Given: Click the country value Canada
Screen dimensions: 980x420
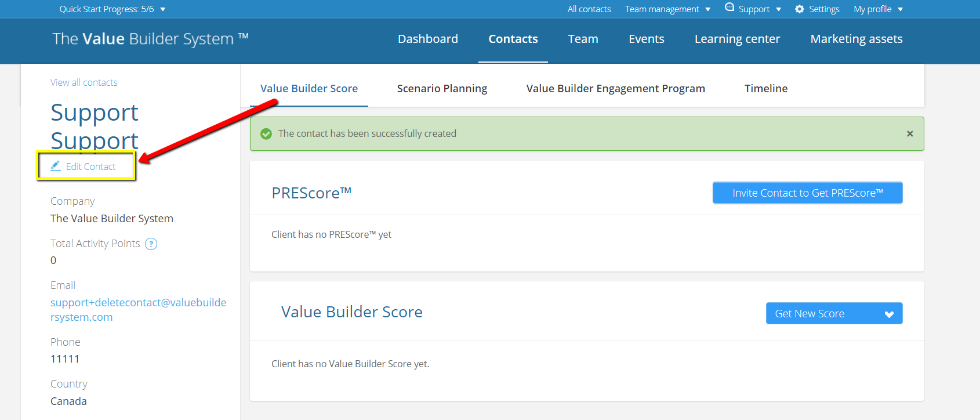Looking at the screenshot, I should pyautogui.click(x=68, y=401).
